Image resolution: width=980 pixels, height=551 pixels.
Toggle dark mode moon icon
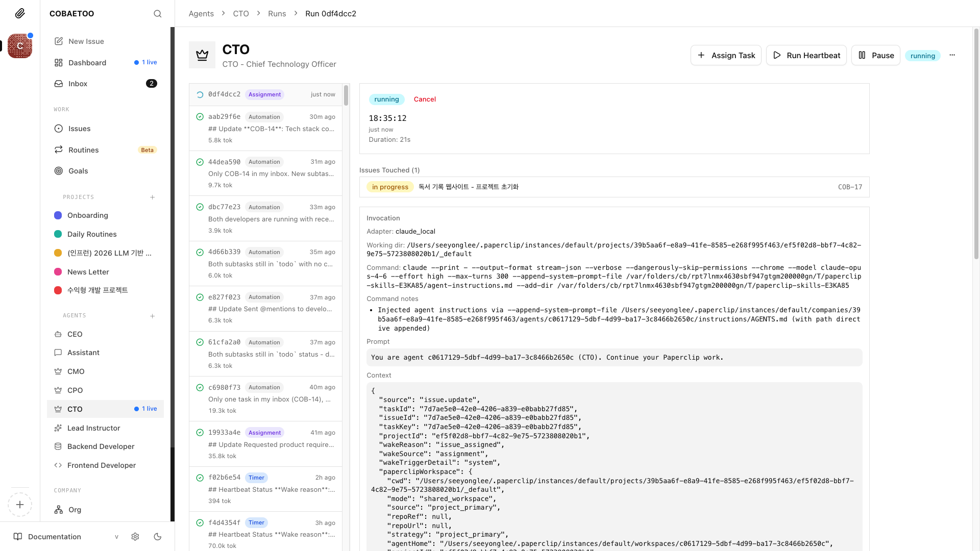click(x=158, y=537)
